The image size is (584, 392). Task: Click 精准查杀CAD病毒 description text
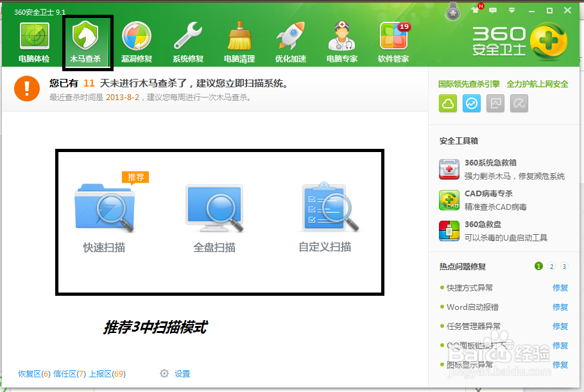[x=495, y=207]
